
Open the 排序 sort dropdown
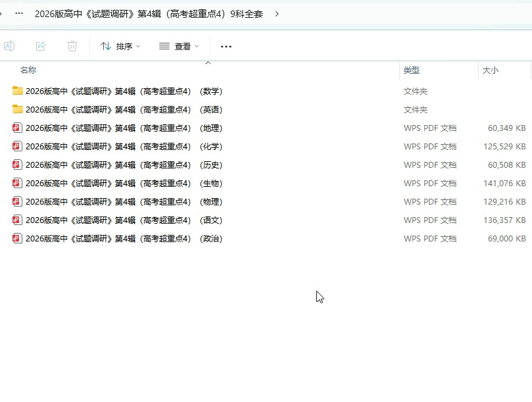pyautogui.click(x=120, y=46)
